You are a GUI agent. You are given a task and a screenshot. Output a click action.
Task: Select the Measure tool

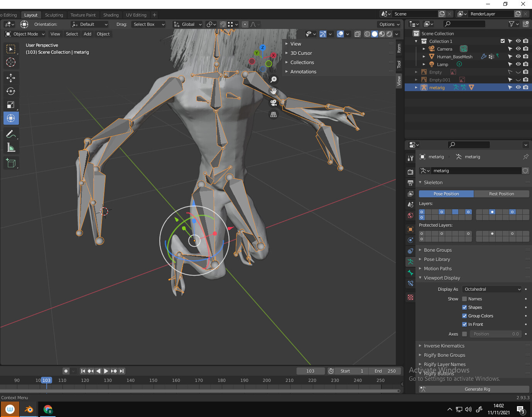point(11,147)
